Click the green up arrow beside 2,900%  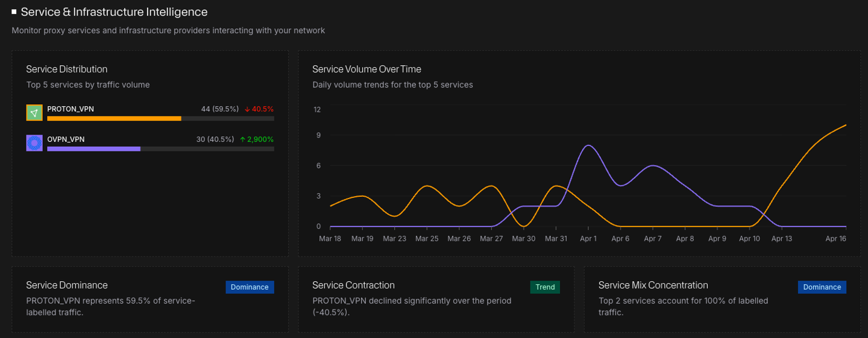[242, 139]
